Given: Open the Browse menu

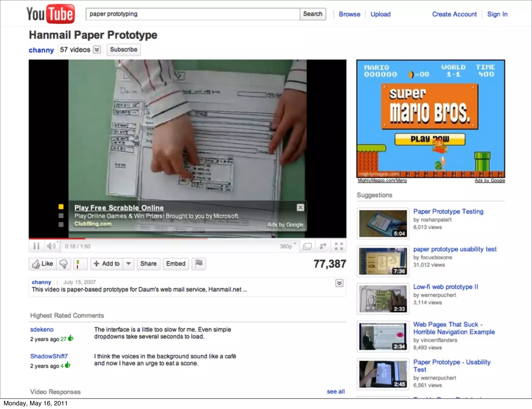Looking at the screenshot, I should click(349, 14).
